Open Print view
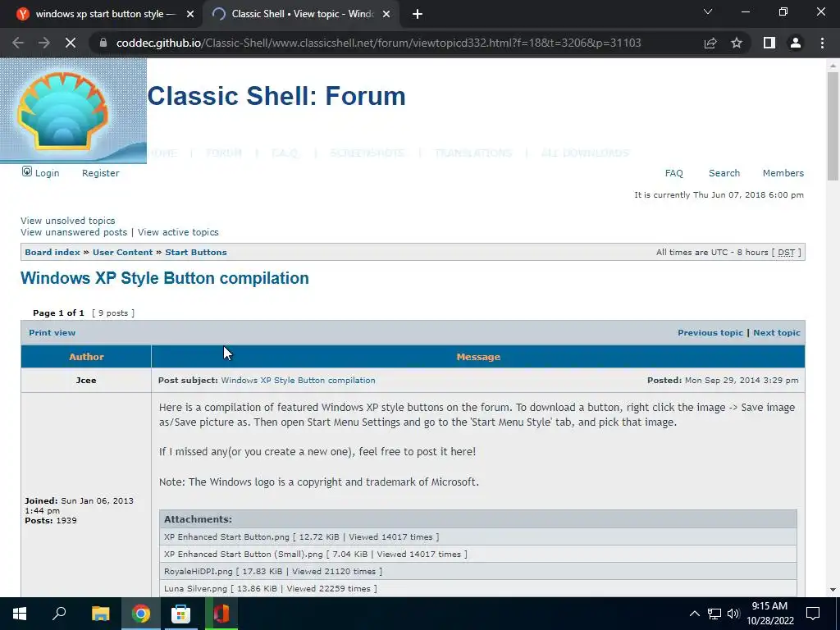Image resolution: width=840 pixels, height=630 pixels. [52, 333]
